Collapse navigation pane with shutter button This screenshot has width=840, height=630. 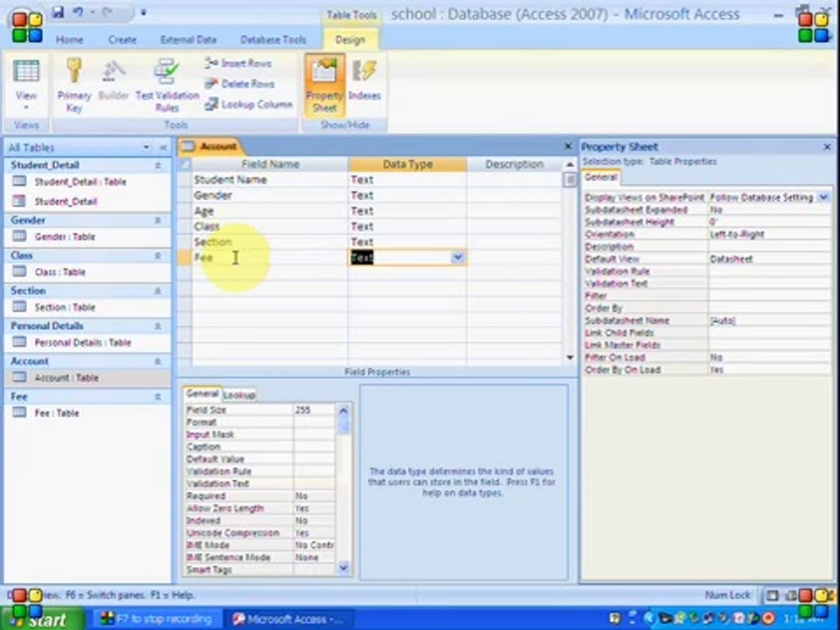coord(163,147)
